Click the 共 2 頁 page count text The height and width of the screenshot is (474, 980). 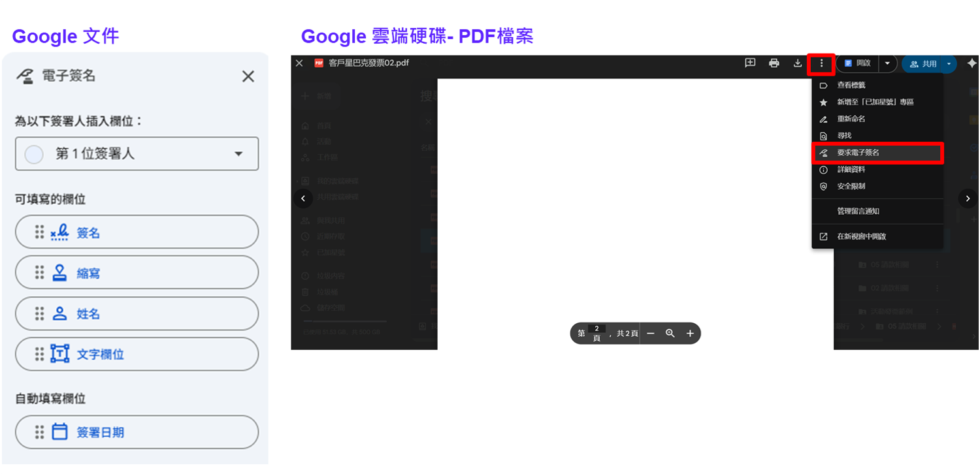[627, 334]
